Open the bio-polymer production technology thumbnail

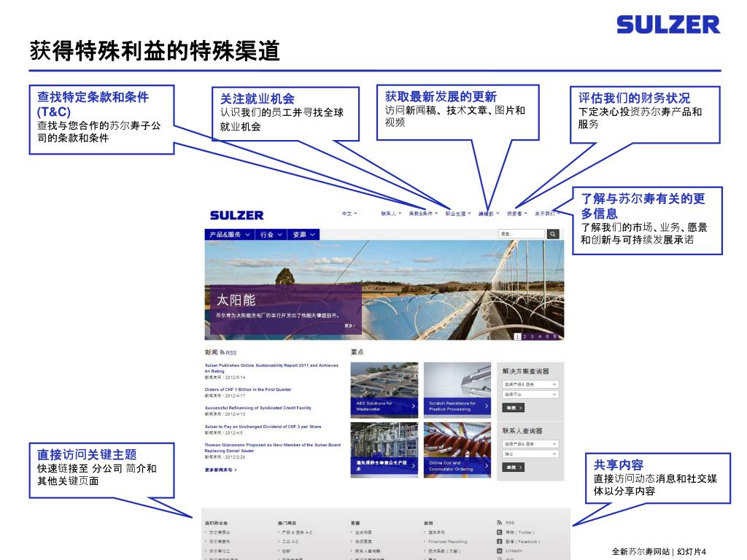[384, 450]
